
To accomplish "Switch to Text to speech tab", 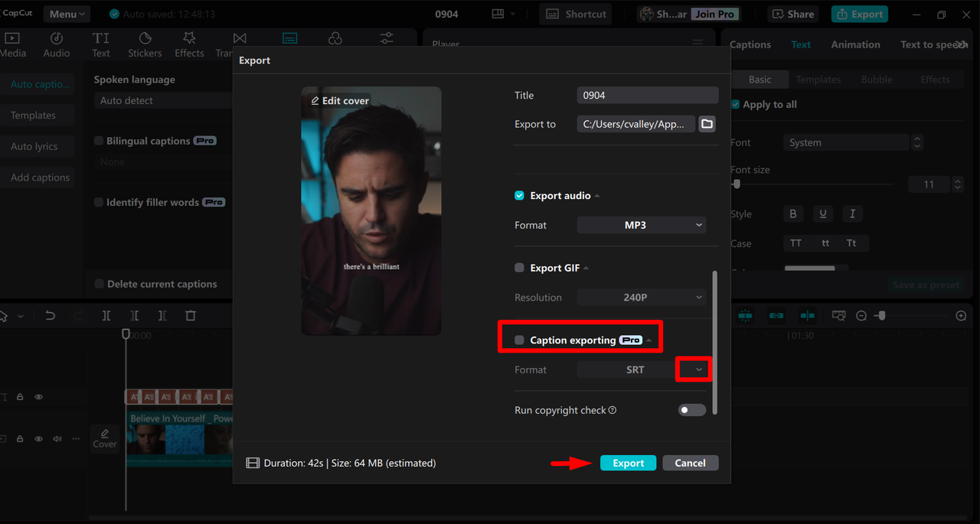I will (933, 44).
